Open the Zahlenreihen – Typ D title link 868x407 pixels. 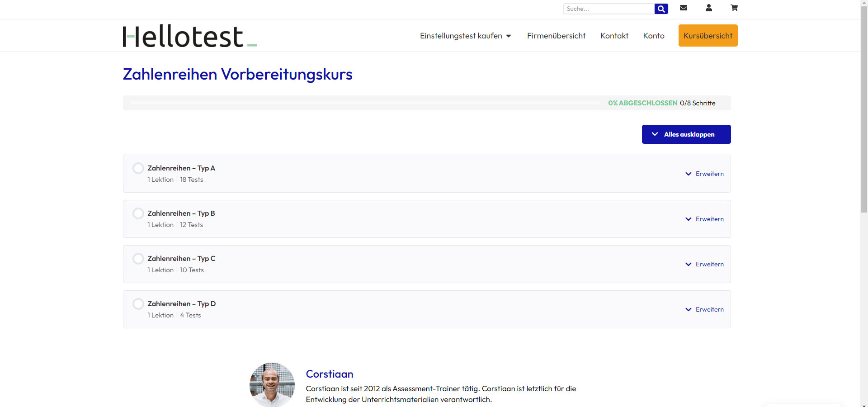(x=181, y=304)
